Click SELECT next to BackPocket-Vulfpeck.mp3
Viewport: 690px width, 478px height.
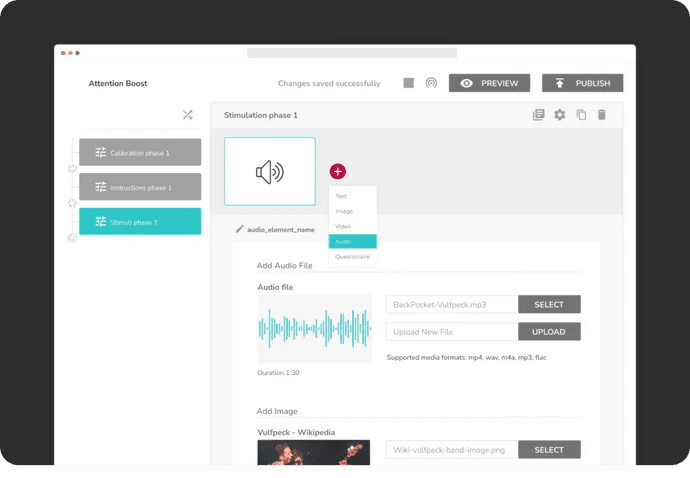coord(549,305)
